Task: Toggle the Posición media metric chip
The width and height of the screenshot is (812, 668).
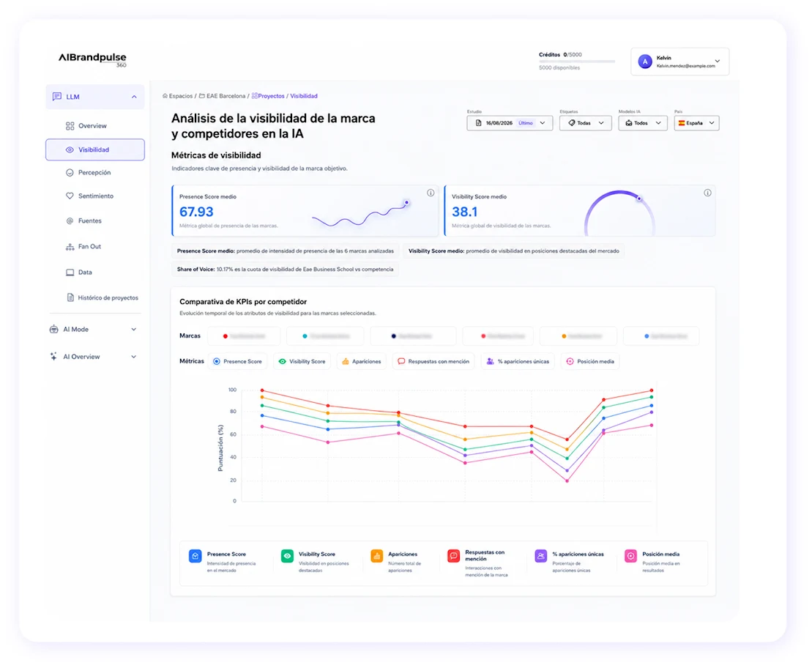Action: (590, 361)
